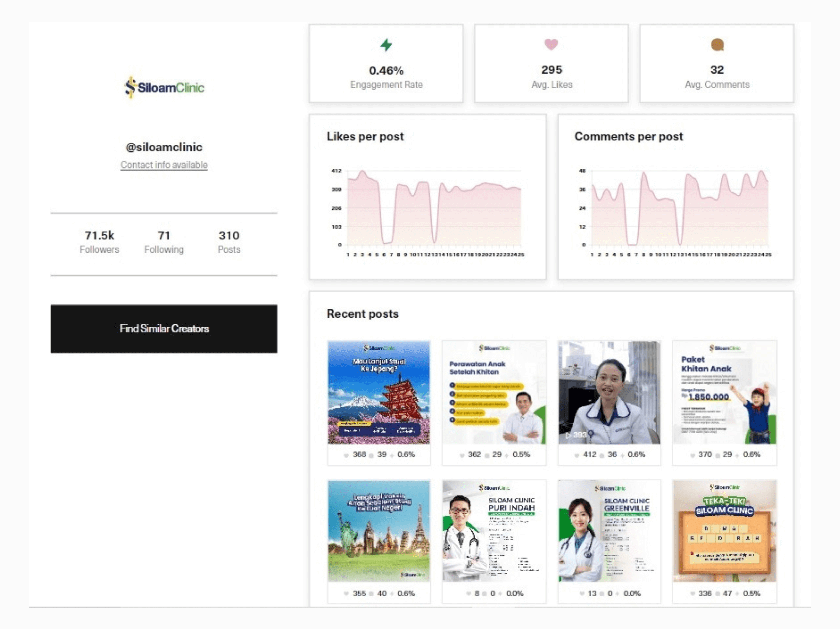Open the Perawatan Anak Setelah Khitan post

494,393
